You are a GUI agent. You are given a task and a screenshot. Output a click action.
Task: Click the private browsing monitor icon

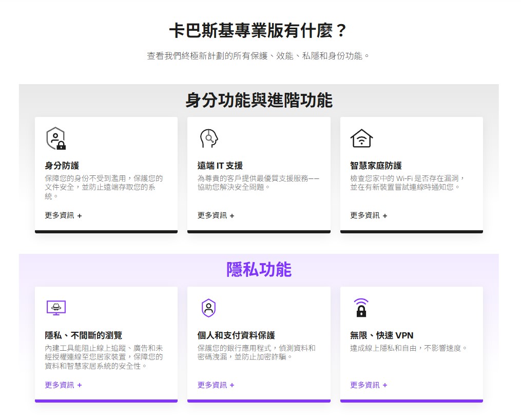point(56,308)
